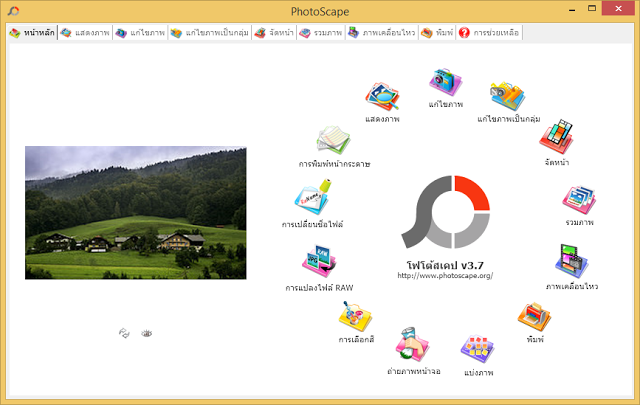This screenshot has width=640, height=405.
Task: Open ภาพเคลื่อนไหว animated GIF circle icon
Action: pos(571,261)
